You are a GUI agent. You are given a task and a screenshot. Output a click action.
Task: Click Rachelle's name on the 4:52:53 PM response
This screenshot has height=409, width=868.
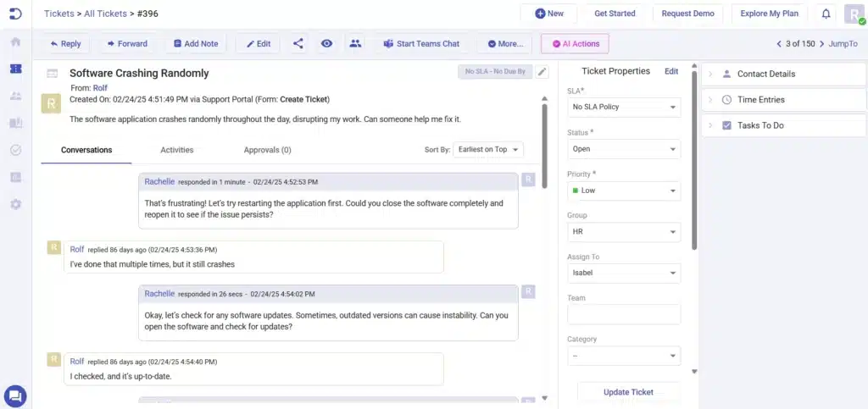pos(159,181)
